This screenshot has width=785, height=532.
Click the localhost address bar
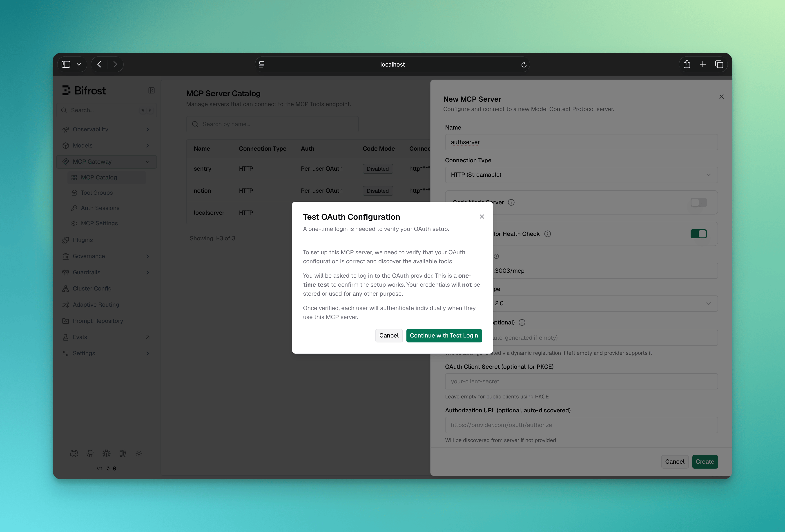pos(392,64)
